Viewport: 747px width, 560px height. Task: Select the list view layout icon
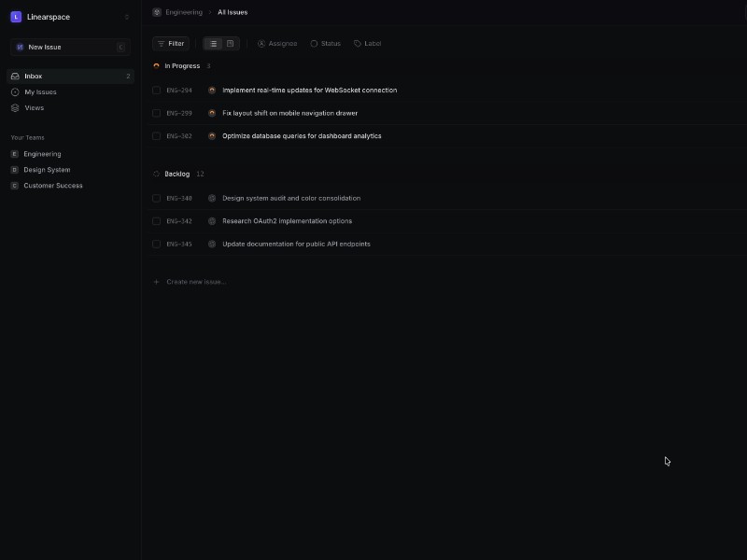[x=213, y=43]
